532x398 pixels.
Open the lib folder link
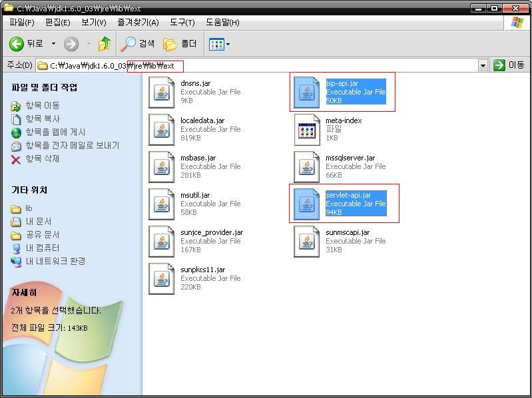(x=29, y=208)
